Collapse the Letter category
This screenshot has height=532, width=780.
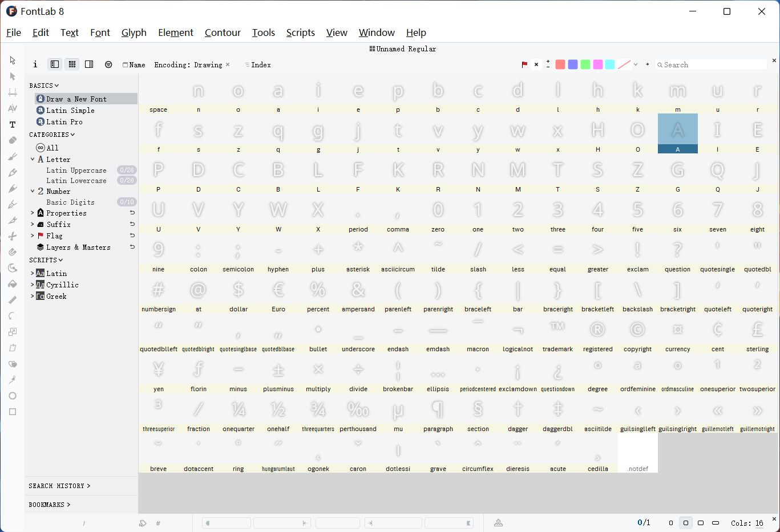click(33, 160)
